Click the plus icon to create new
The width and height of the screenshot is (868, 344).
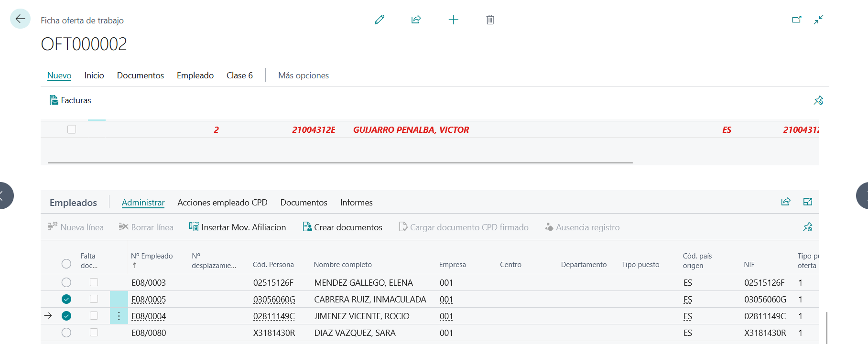tap(453, 20)
